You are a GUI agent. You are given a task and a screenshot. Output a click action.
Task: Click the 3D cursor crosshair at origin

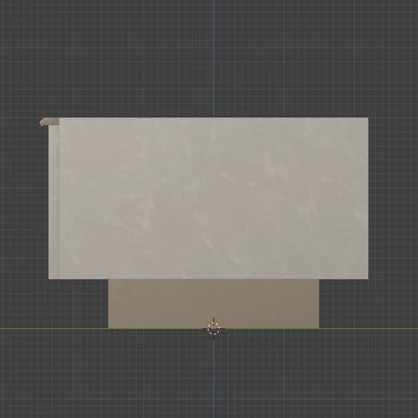click(214, 329)
